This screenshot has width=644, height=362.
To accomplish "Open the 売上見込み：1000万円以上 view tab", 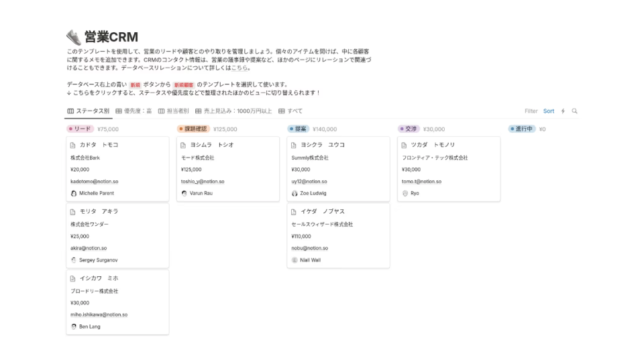I will pyautogui.click(x=233, y=111).
